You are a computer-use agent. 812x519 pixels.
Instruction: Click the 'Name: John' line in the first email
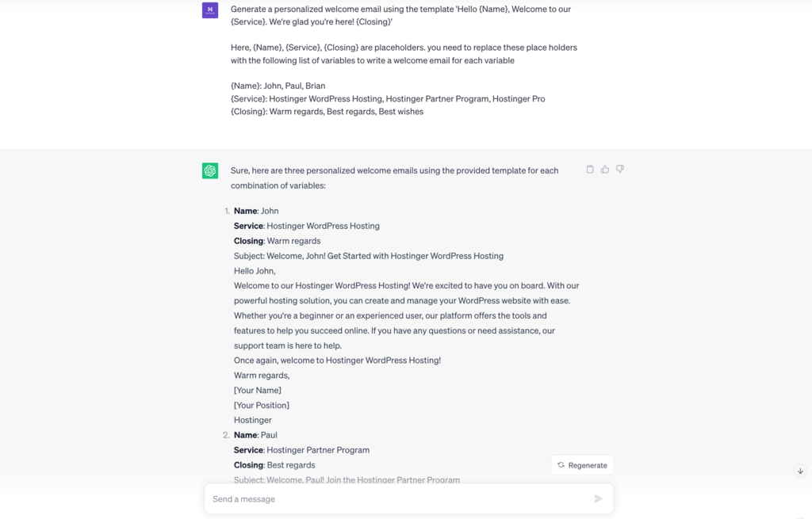(x=256, y=211)
